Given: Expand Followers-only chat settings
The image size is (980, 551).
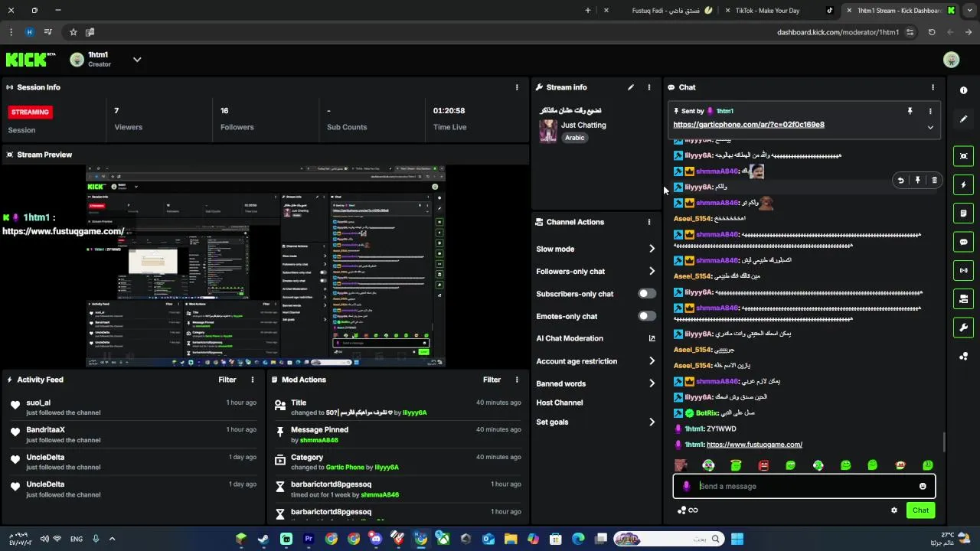Looking at the screenshot, I should [x=652, y=271].
